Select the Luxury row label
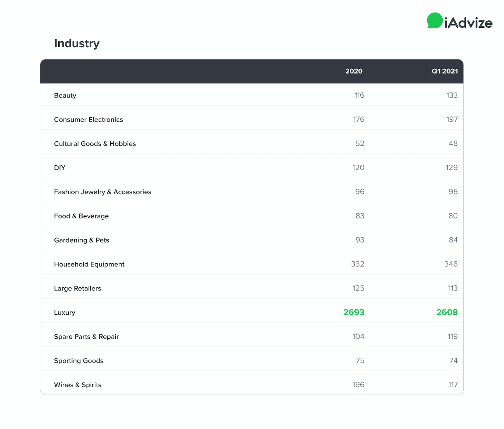This screenshot has width=504, height=429. pyautogui.click(x=65, y=312)
